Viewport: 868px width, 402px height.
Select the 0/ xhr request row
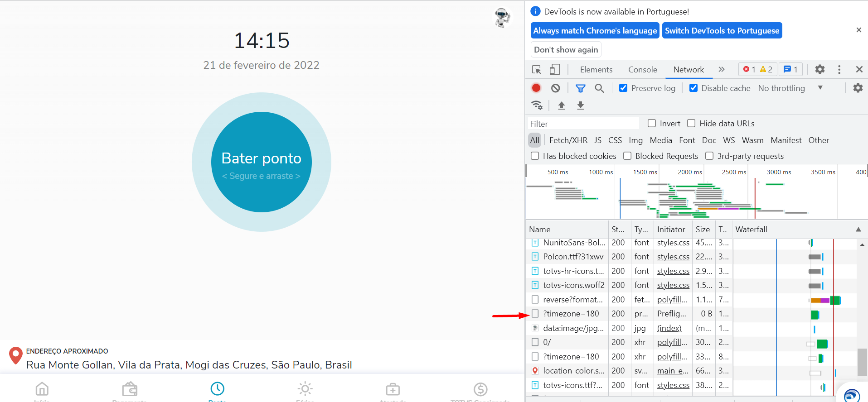691,342
